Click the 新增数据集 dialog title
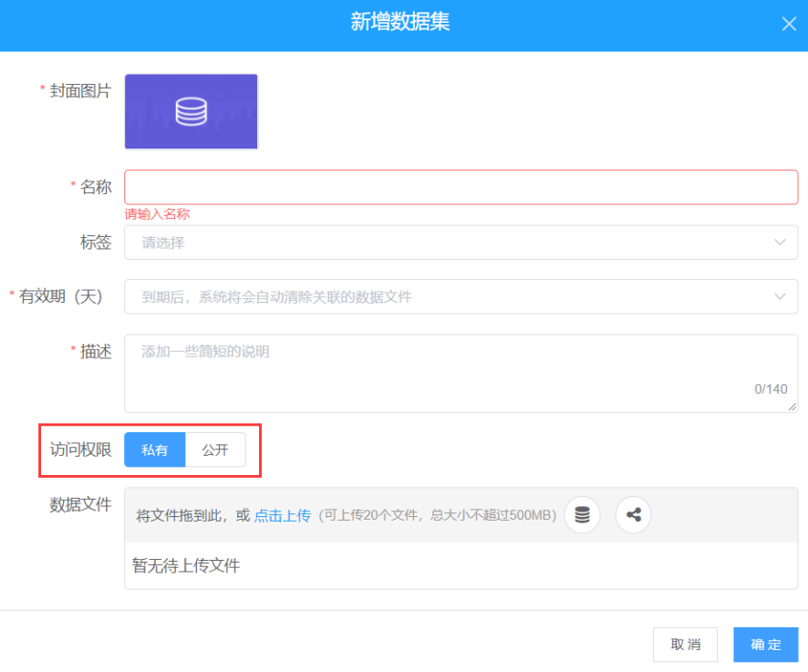 coord(400,23)
